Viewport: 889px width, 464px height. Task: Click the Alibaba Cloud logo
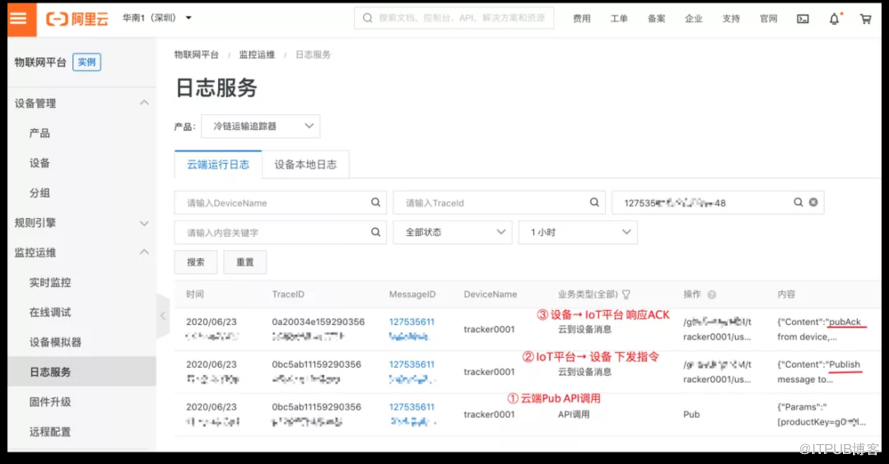[x=77, y=18]
